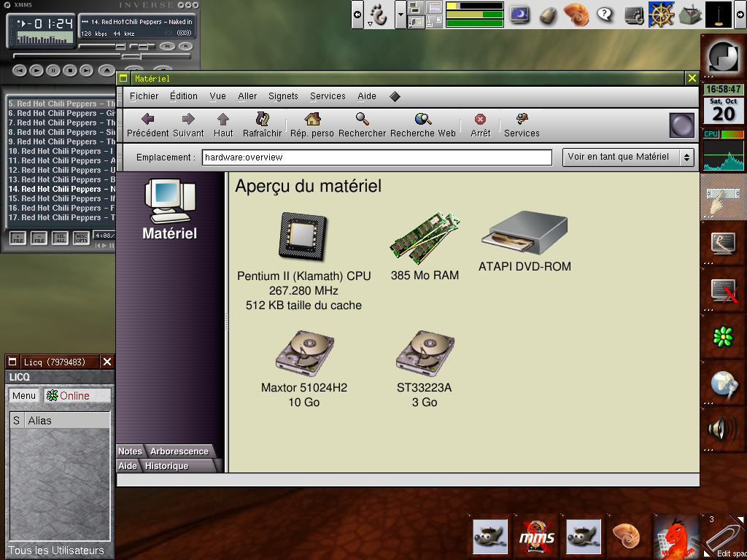The height and width of the screenshot is (560, 747).
Task: Open the help speech-bubble panel icon
Action: (x=605, y=15)
